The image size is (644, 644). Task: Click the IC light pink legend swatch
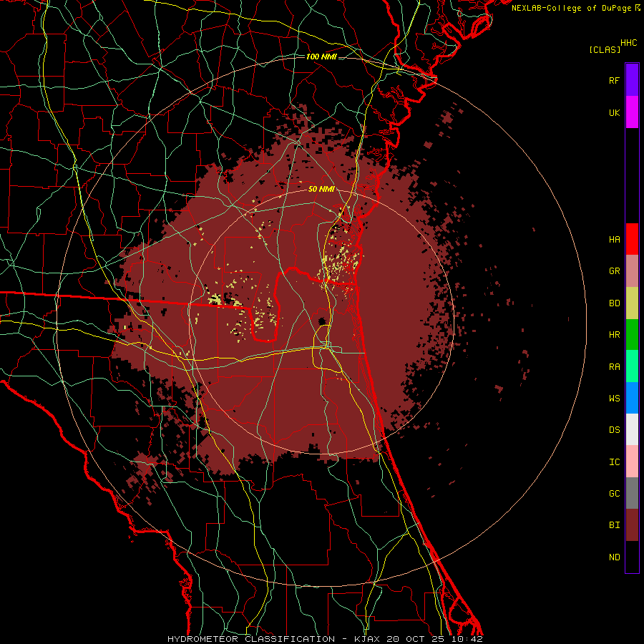coord(632,462)
